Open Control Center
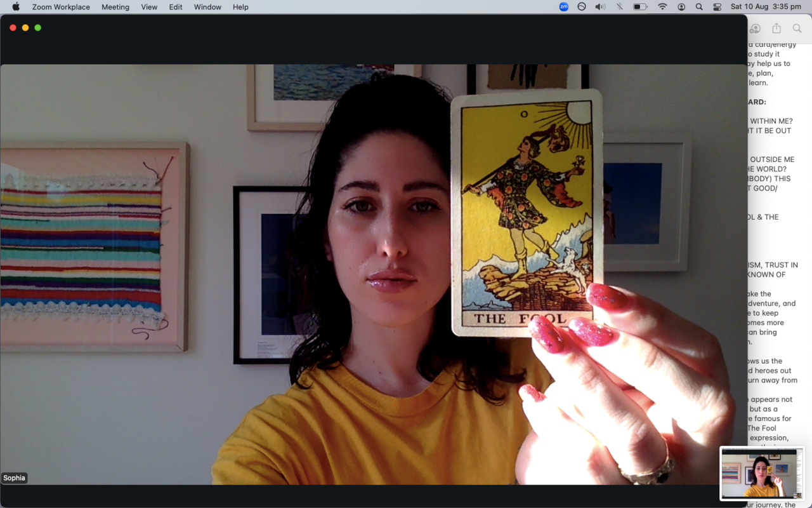Image resolution: width=812 pixels, height=508 pixels. (717, 7)
